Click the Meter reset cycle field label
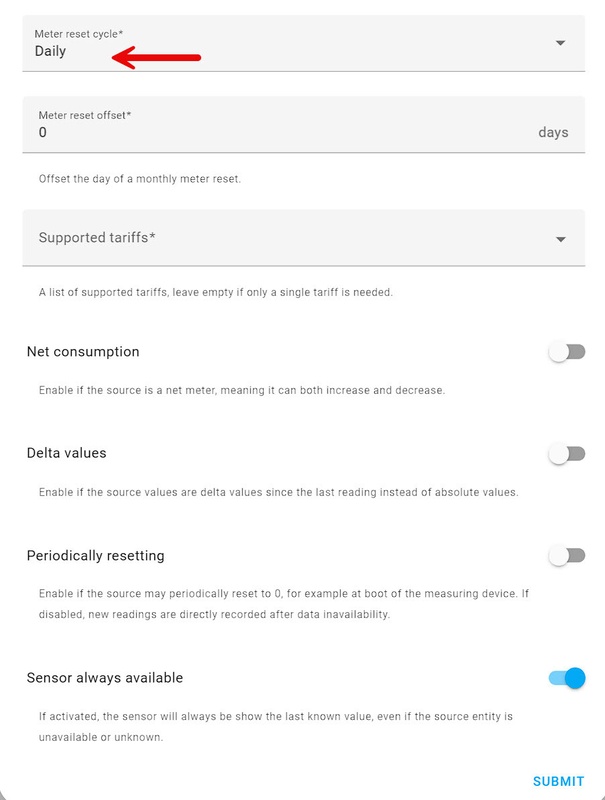Screen dimensions: 605x800 click(79, 34)
